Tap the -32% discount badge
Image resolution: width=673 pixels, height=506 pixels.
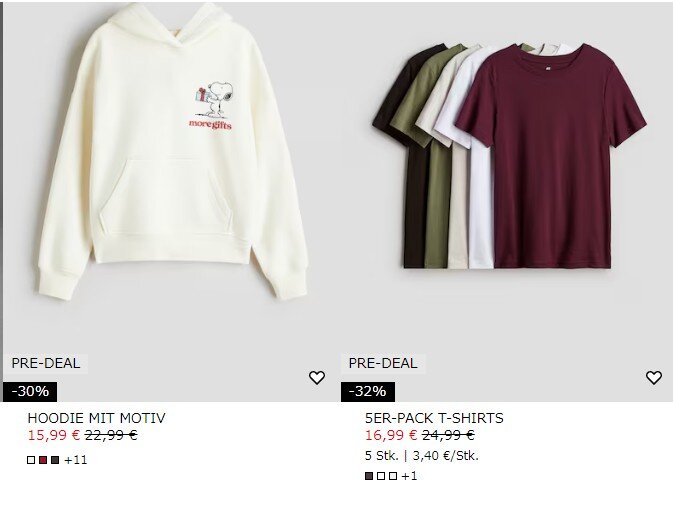[368, 391]
